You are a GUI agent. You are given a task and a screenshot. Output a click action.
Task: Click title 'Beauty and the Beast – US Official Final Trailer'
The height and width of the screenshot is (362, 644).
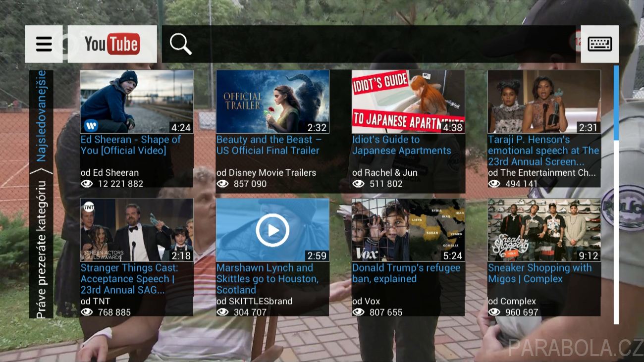269,145
